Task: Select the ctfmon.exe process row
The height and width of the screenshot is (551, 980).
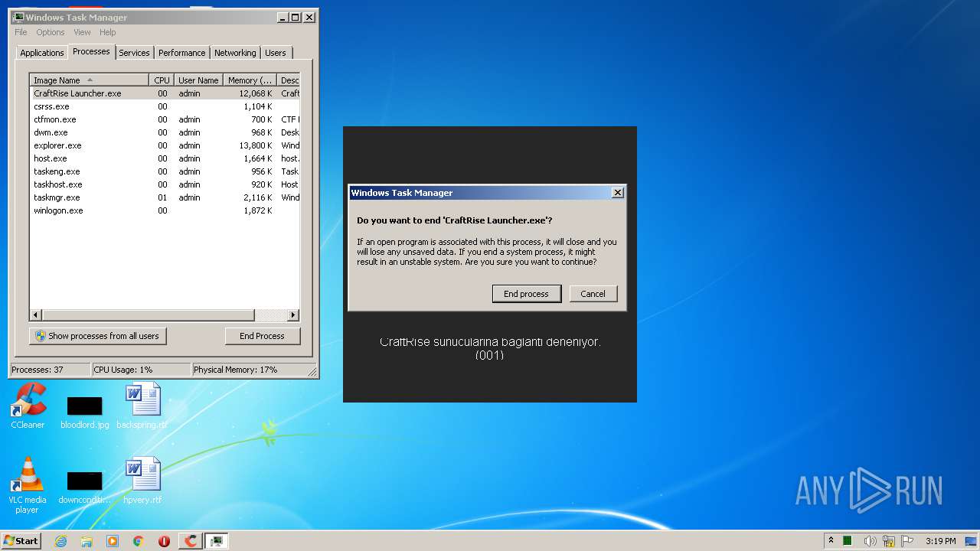Action: [x=165, y=119]
